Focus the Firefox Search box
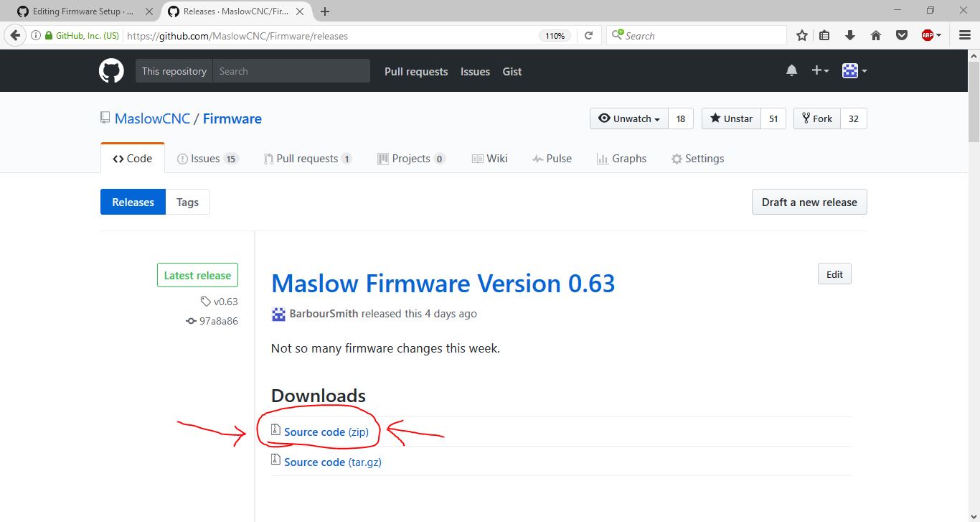 (696, 35)
